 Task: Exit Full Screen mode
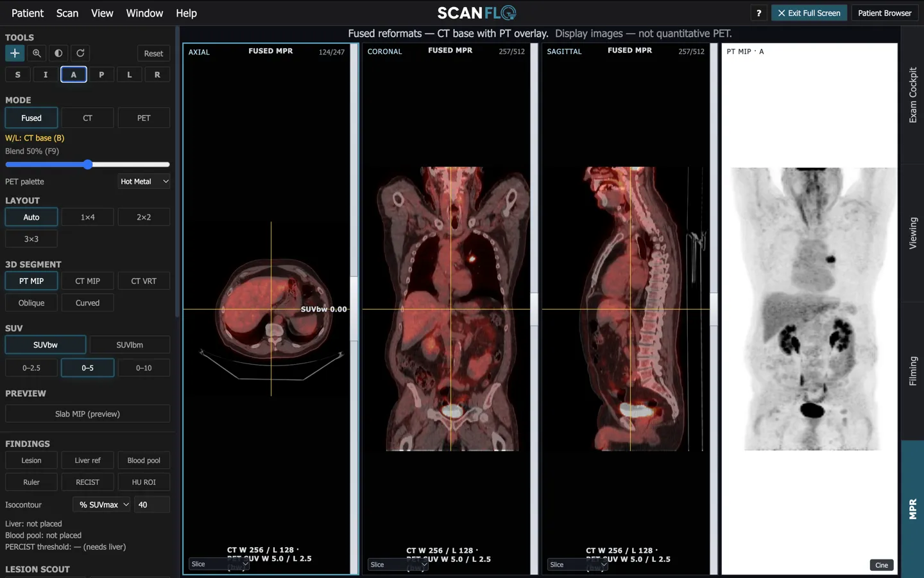[x=809, y=13]
